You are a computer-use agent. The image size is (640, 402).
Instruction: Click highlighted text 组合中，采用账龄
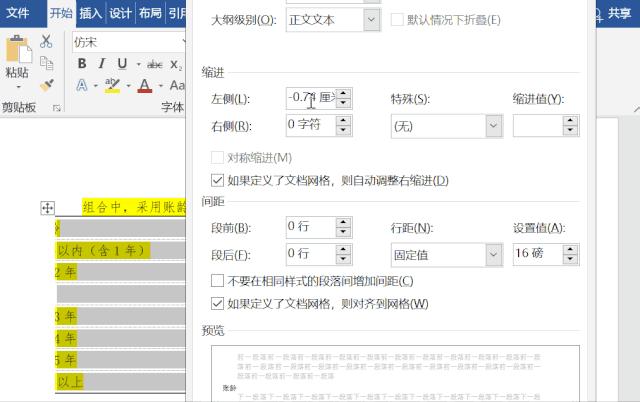point(134,207)
